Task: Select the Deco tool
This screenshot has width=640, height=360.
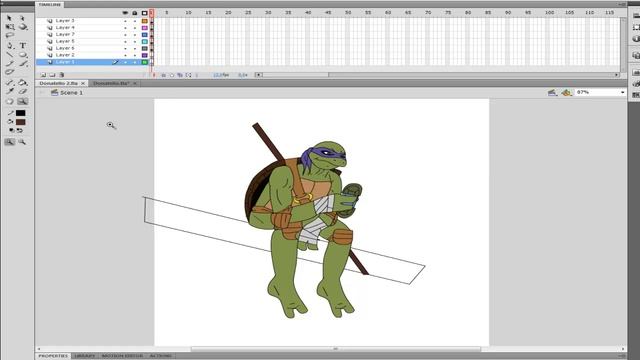Action: coord(9,72)
